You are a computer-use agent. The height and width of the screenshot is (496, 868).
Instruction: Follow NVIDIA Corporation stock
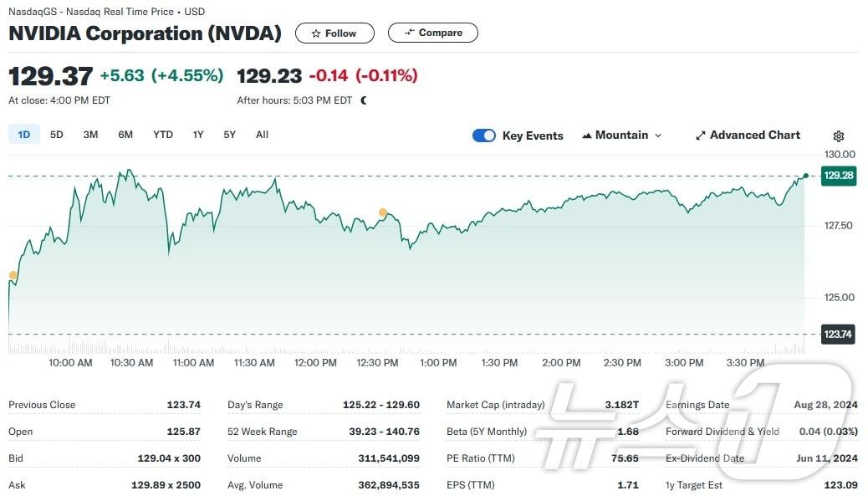click(x=334, y=33)
